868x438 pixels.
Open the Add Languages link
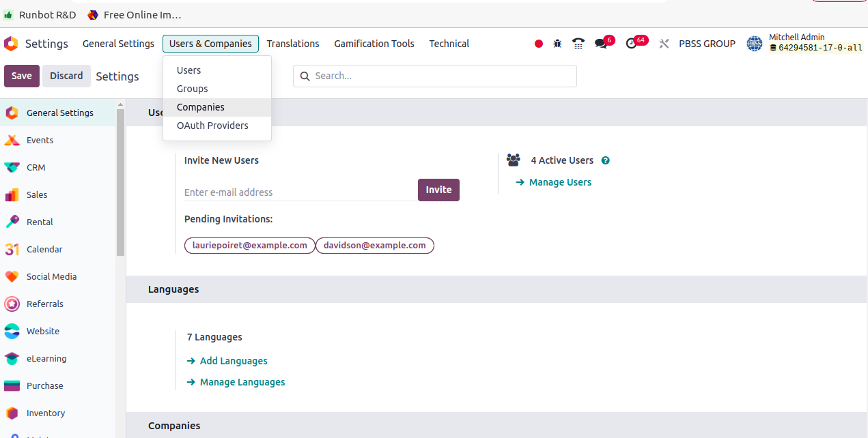(227, 361)
